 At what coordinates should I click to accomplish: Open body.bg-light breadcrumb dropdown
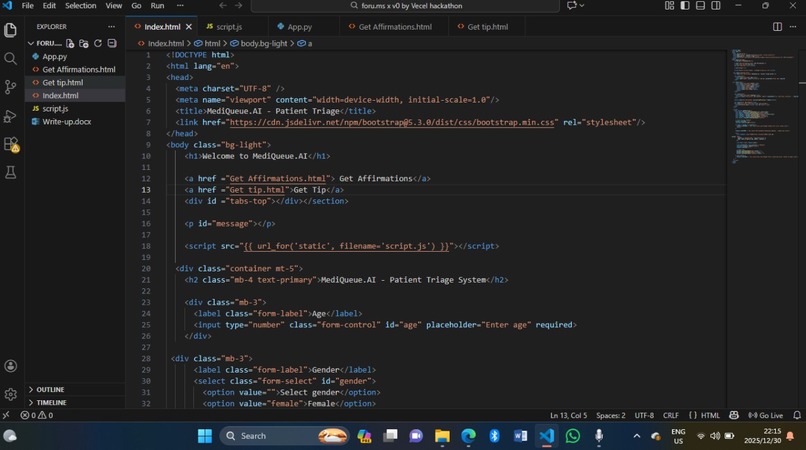pyautogui.click(x=259, y=44)
